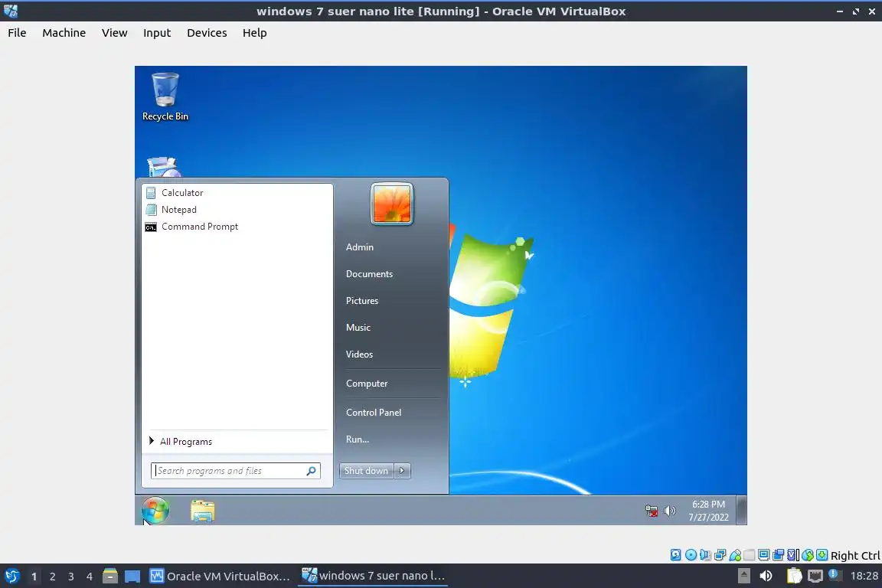The width and height of the screenshot is (882, 588).
Task: Open the View menu
Action: click(115, 33)
